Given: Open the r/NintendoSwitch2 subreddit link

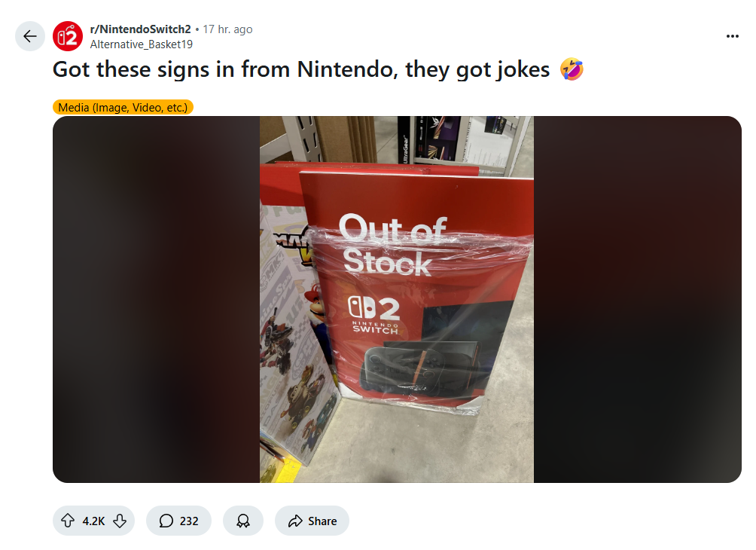Looking at the screenshot, I should [140, 29].
